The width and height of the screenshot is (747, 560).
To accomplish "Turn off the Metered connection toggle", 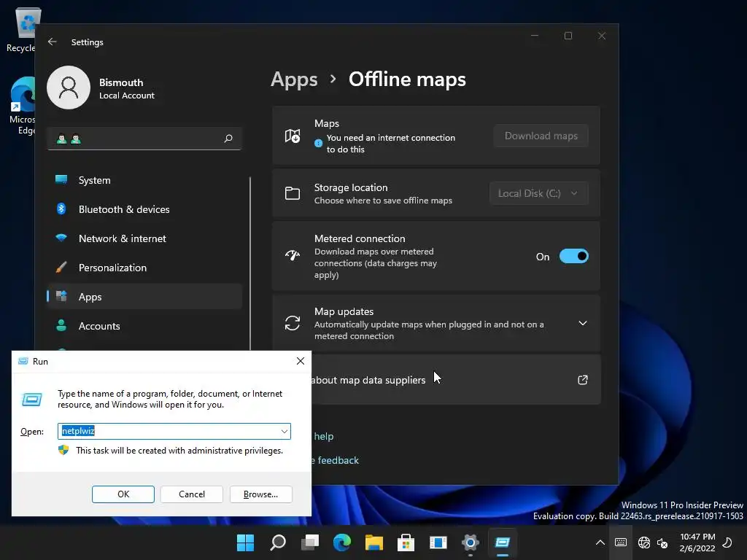I will pyautogui.click(x=573, y=256).
